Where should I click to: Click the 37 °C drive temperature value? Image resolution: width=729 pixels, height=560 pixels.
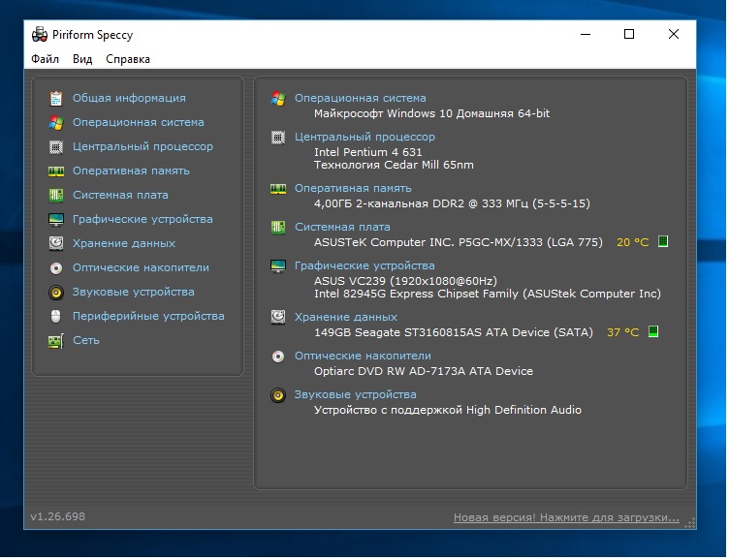[623, 332]
